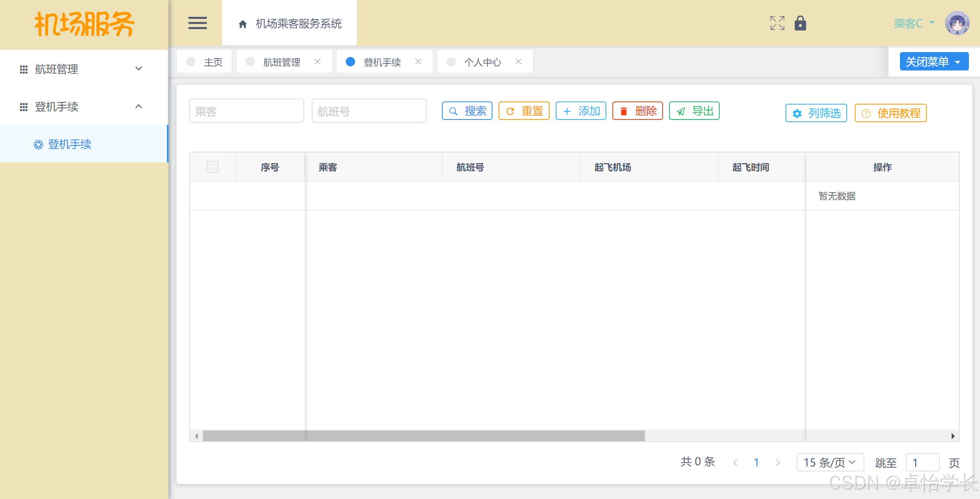Click the grid icon beside 登机手续 menu group

click(x=24, y=107)
